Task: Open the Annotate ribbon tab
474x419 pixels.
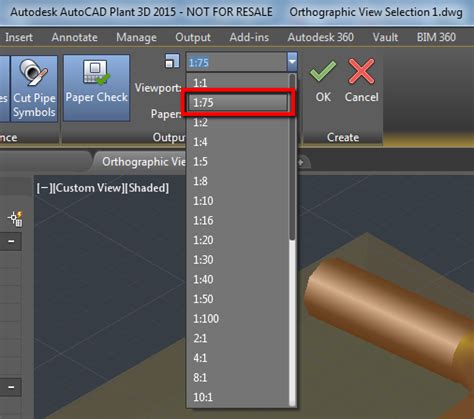Action: coord(75,37)
